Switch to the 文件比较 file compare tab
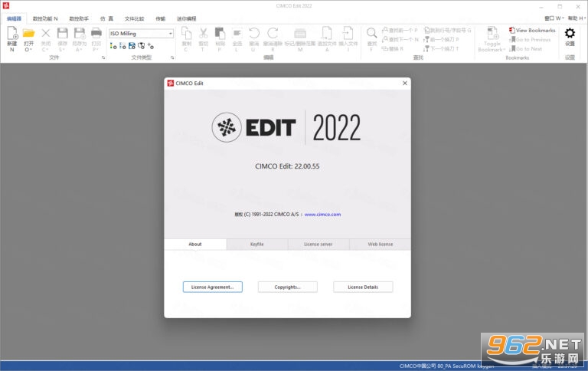The width and height of the screenshot is (588, 371). click(134, 18)
